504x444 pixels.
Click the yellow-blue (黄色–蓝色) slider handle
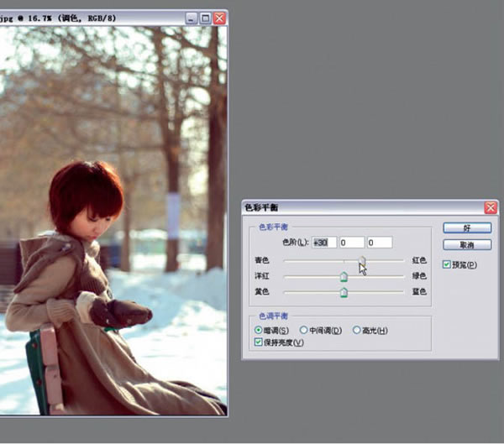[x=344, y=292]
